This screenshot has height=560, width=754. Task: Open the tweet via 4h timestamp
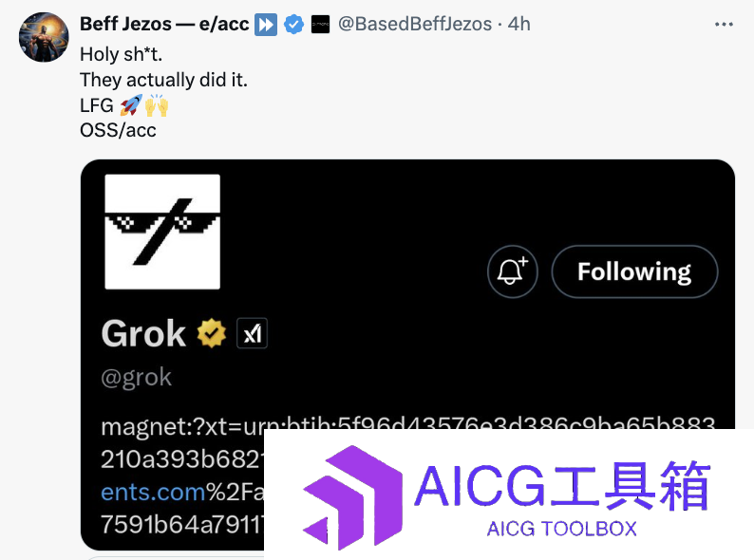coord(519,24)
